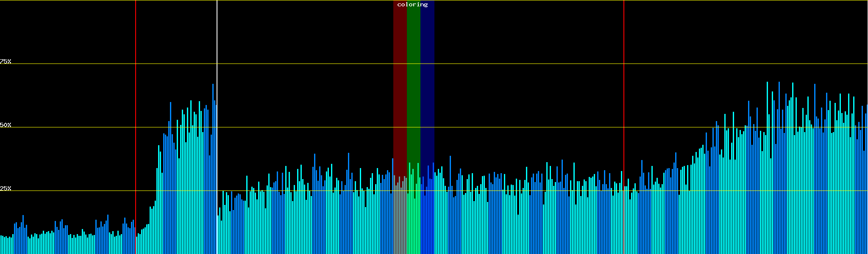
Task: Click the right red vertical marker line
Action: click(624, 42)
